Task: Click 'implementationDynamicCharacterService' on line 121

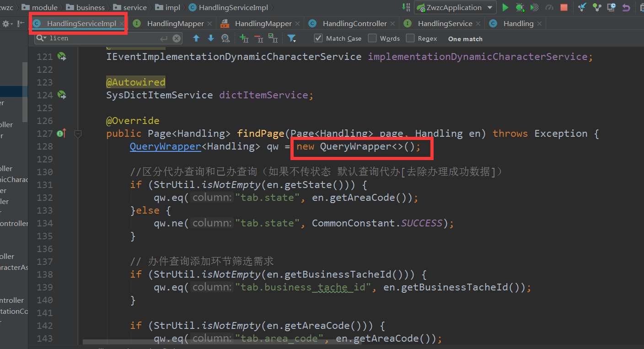Action: 478,57
